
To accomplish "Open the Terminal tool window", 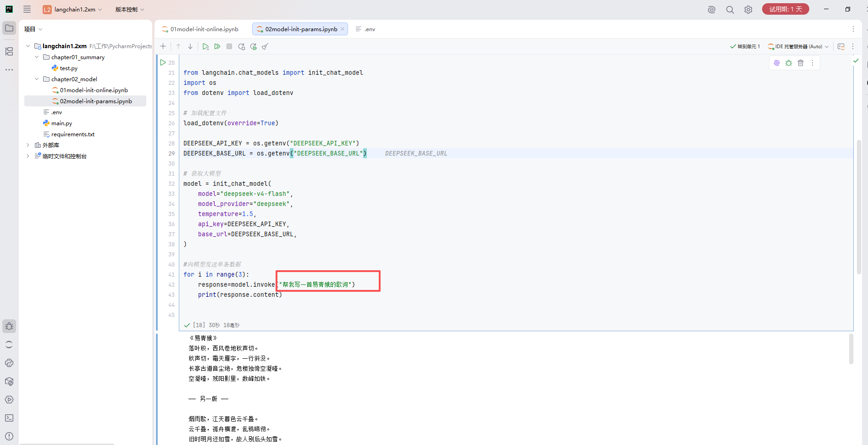I will (x=9, y=418).
